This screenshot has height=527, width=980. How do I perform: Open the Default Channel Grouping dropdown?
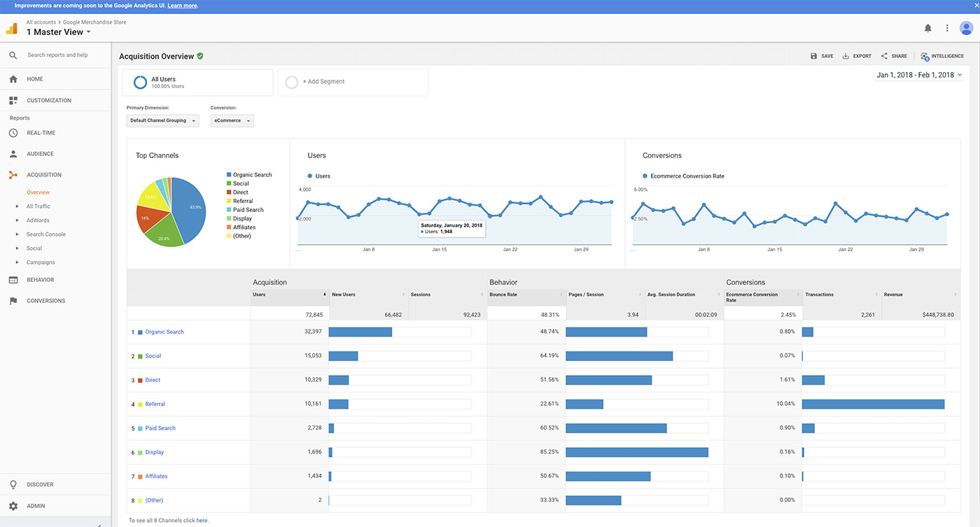click(164, 120)
